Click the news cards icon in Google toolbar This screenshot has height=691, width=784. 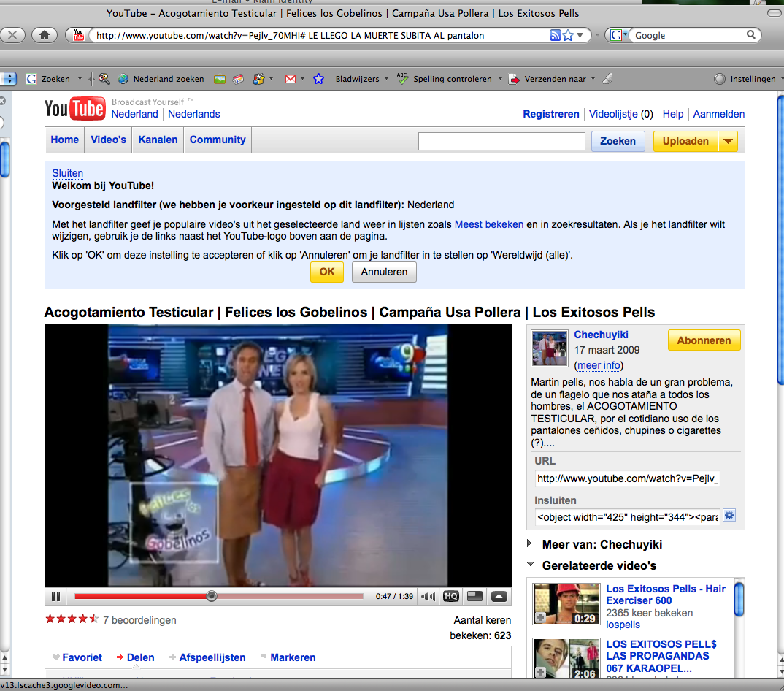tap(239, 79)
